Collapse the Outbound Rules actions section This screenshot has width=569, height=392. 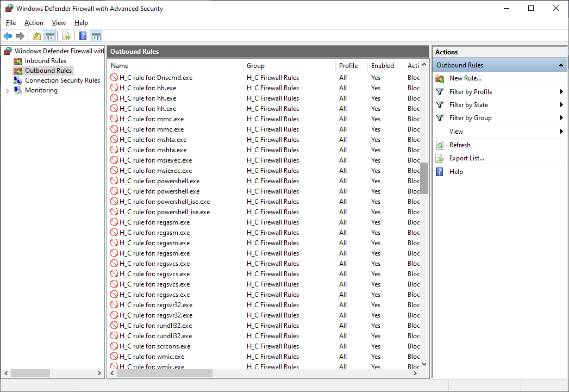coord(561,65)
